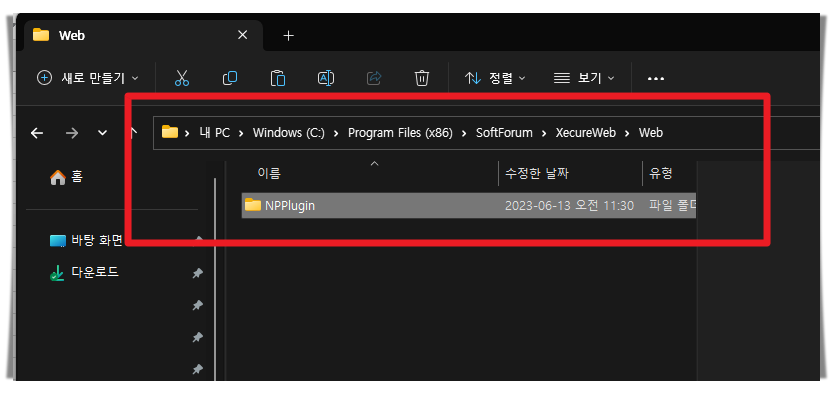Click the Paste clipboard icon
This screenshot has width=833, height=394.
[278, 78]
